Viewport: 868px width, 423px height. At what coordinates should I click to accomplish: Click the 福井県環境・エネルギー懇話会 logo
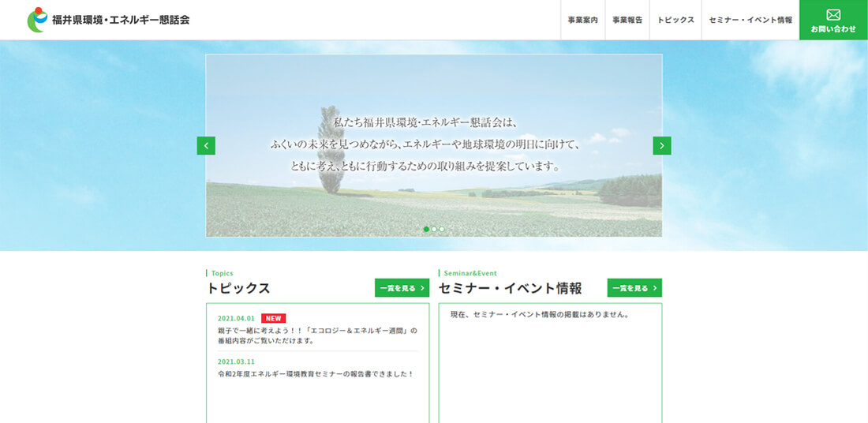(x=109, y=20)
